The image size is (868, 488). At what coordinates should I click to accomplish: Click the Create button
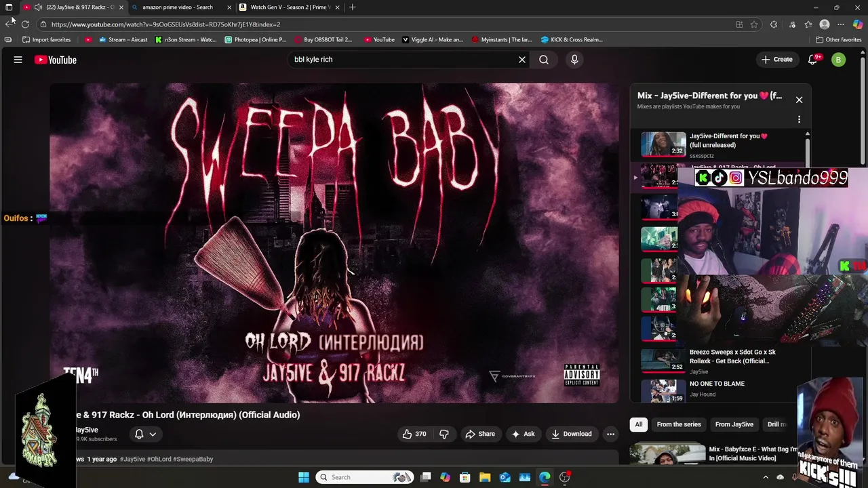click(777, 60)
